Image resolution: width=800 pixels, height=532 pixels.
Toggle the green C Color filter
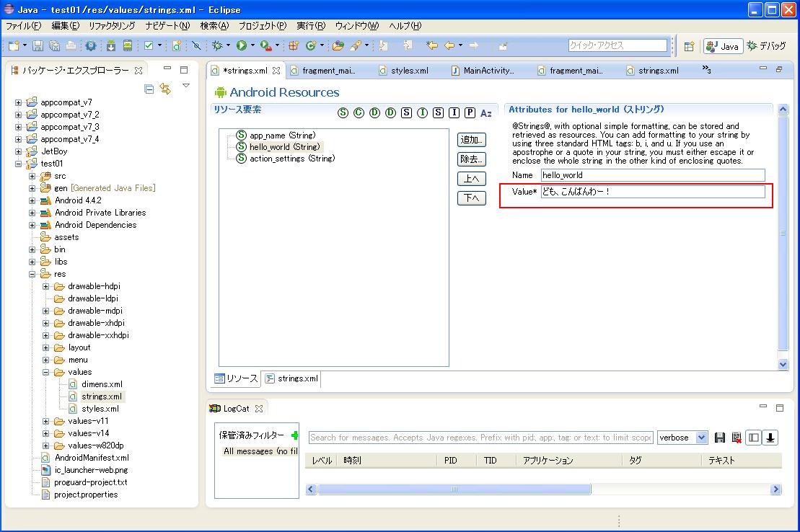[x=359, y=112]
